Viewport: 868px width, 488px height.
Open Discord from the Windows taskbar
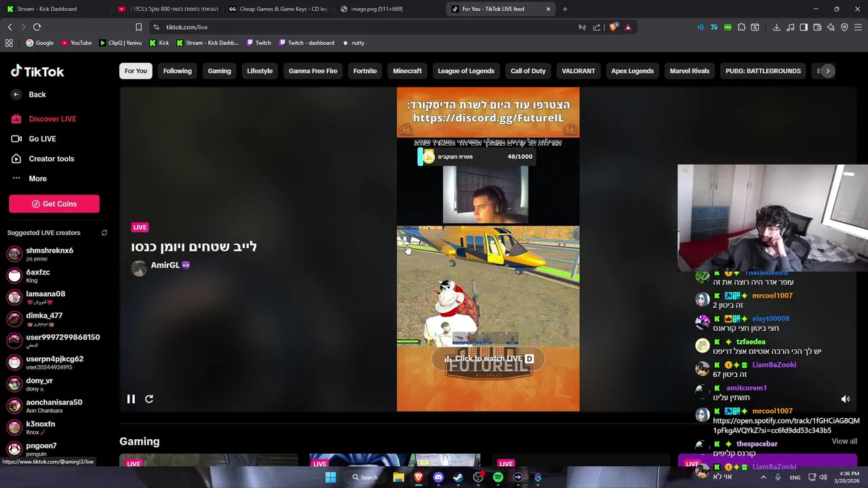(x=438, y=477)
